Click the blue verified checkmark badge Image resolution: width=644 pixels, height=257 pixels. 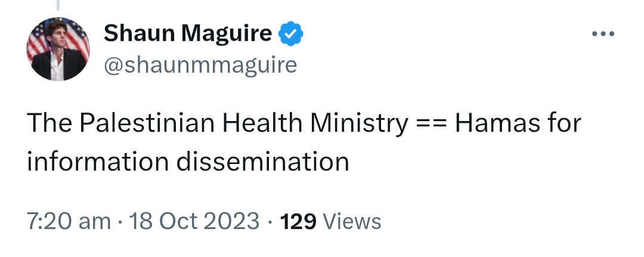click(x=291, y=34)
